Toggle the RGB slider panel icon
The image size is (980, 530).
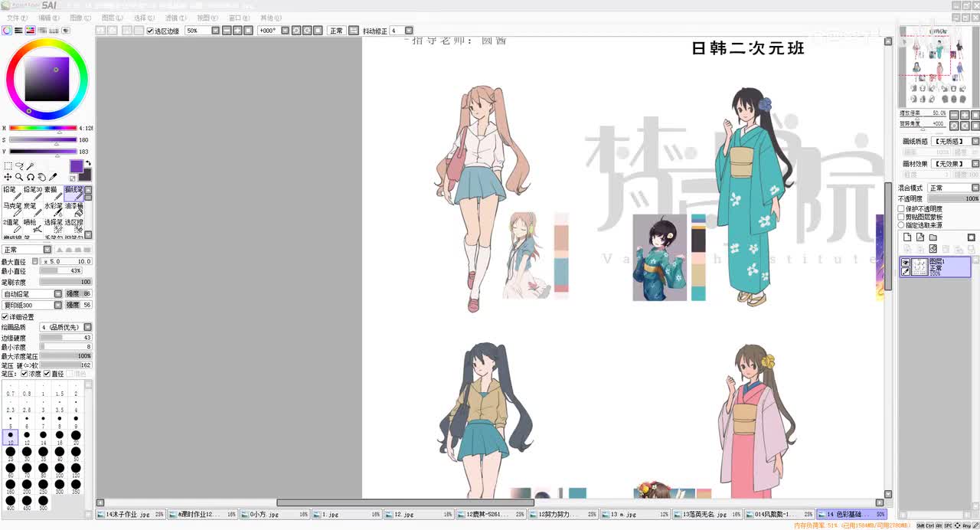[18, 31]
